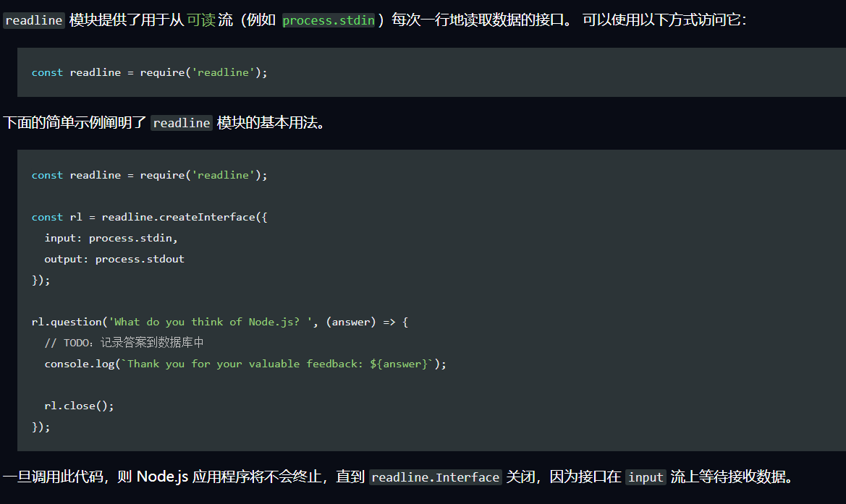This screenshot has height=504, width=846.
Task: Click readline code in 下面的简单示例 sentence
Action: coord(181,123)
